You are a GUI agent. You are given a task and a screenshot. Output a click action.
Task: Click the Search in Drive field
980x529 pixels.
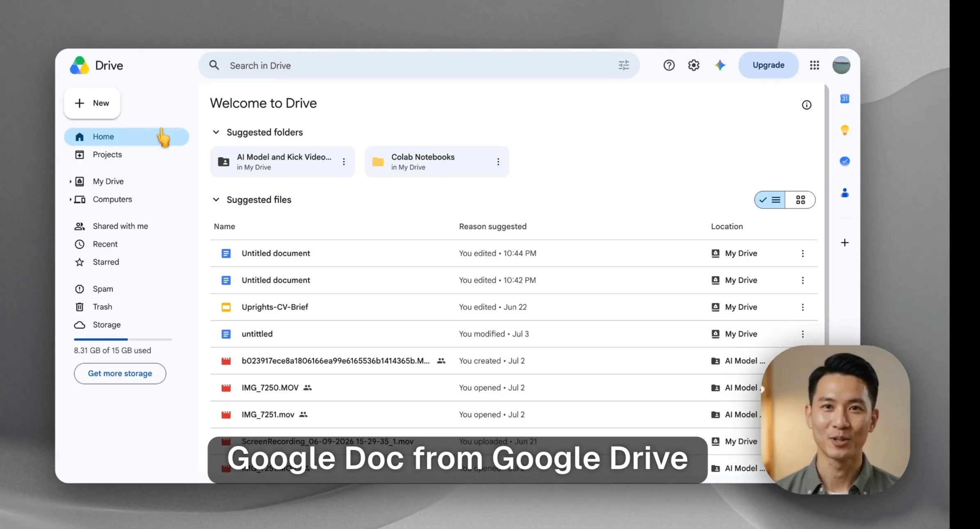tap(419, 65)
